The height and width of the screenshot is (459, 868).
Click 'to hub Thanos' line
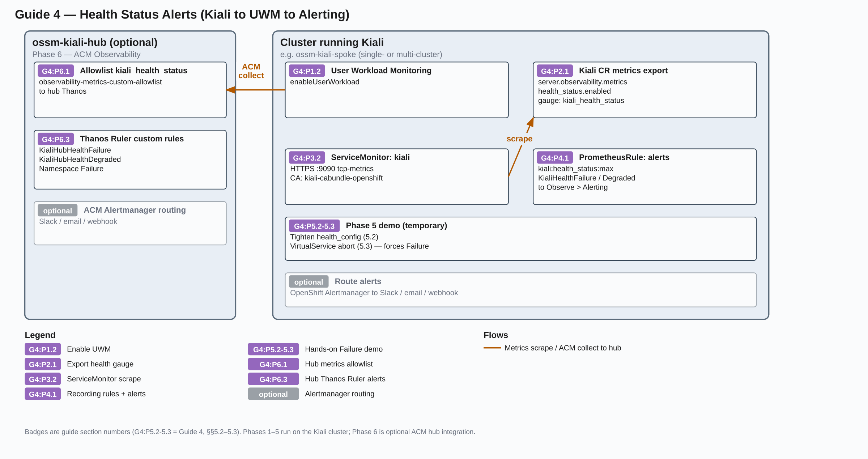(63, 92)
